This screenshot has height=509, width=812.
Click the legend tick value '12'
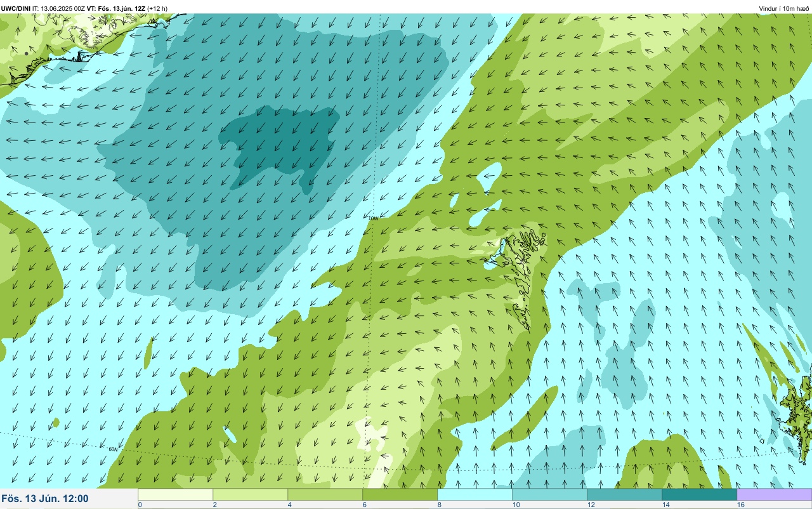(591, 505)
